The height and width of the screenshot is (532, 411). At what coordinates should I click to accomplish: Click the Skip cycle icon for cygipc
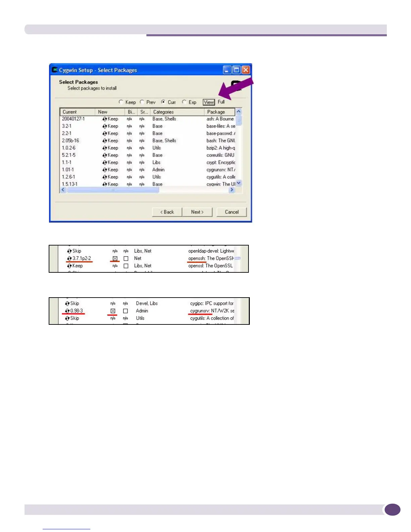tap(67, 303)
